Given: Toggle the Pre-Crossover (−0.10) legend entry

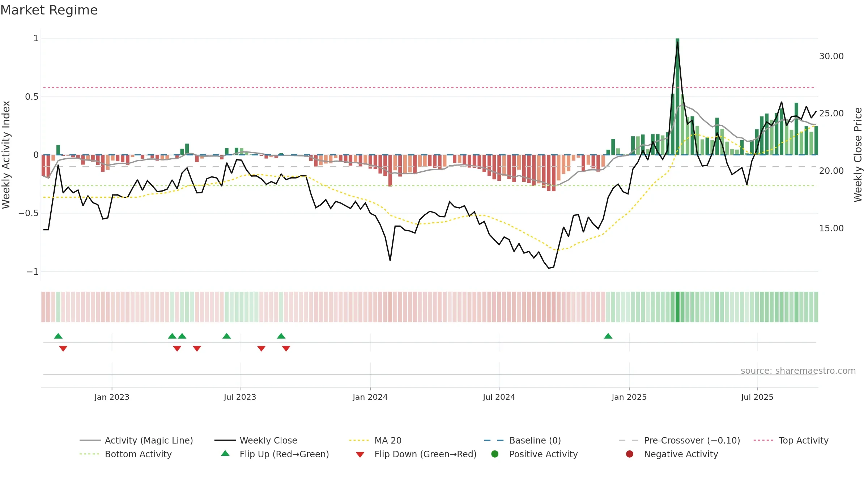Looking at the screenshot, I should (x=679, y=440).
